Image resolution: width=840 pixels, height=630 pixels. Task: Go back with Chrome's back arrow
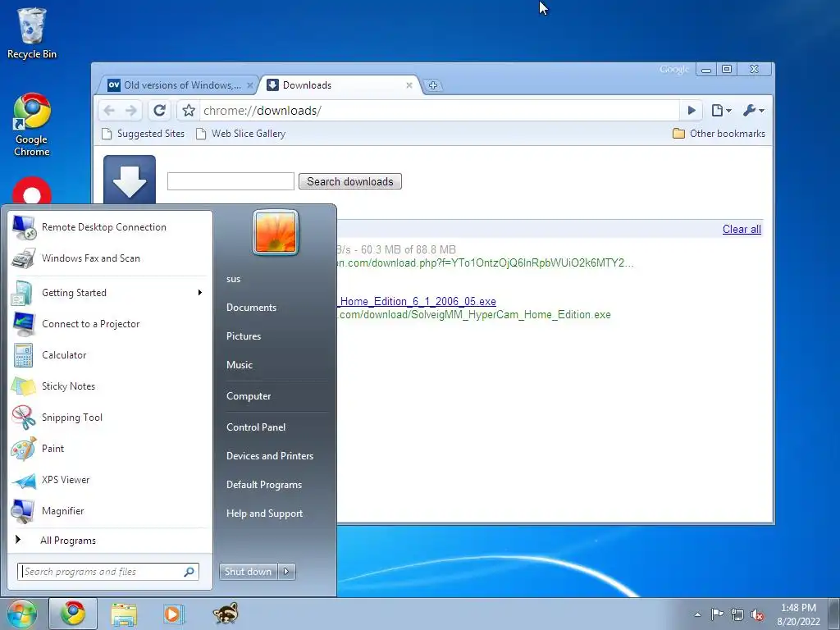tap(109, 111)
